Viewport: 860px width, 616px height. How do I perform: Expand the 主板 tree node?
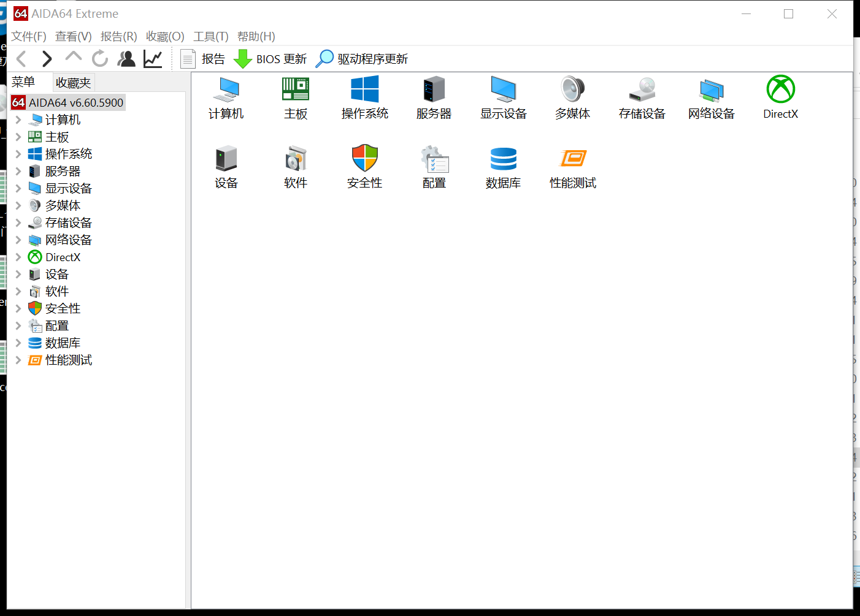click(x=18, y=137)
